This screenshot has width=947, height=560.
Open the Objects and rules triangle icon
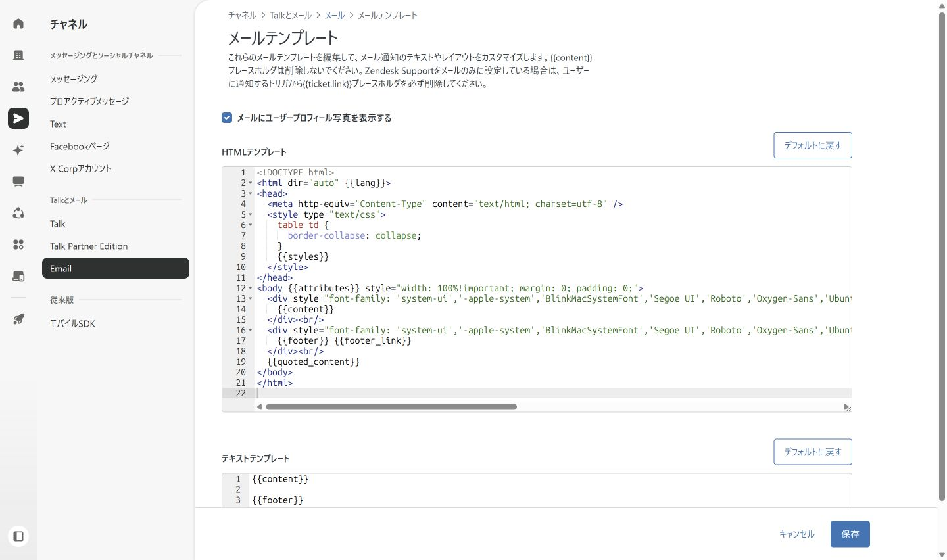pyautogui.click(x=18, y=213)
